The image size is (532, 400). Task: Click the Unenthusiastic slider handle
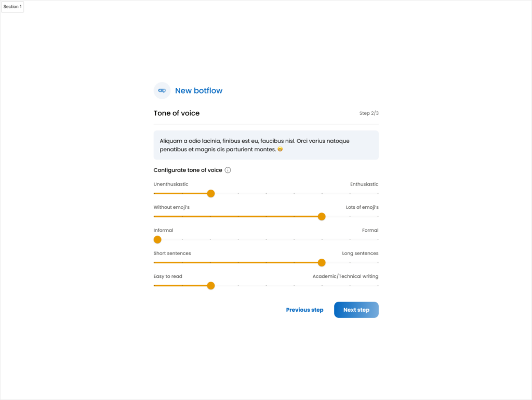point(211,193)
